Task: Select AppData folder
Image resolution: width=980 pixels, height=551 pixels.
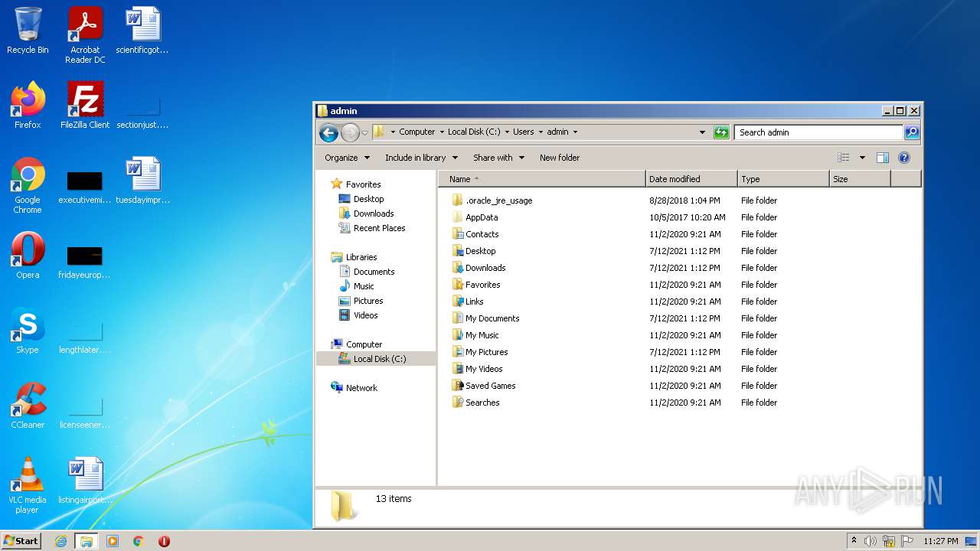Action: [x=475, y=217]
